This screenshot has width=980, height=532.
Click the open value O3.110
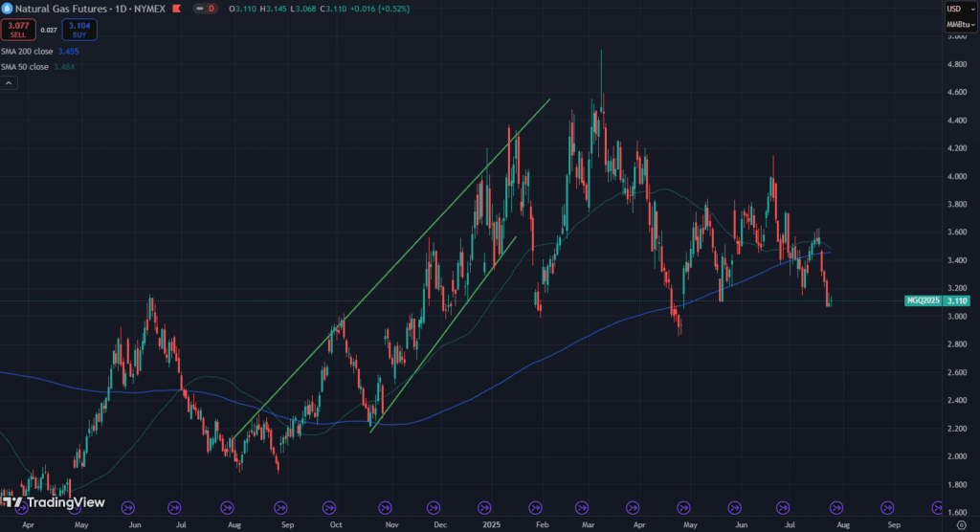[242, 9]
